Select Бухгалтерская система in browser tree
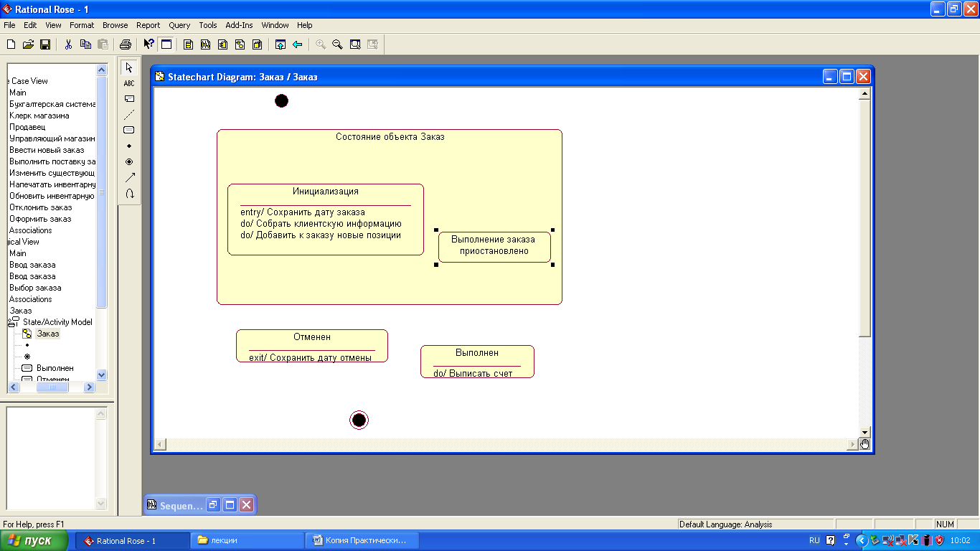The width and height of the screenshot is (980, 551). tap(52, 104)
